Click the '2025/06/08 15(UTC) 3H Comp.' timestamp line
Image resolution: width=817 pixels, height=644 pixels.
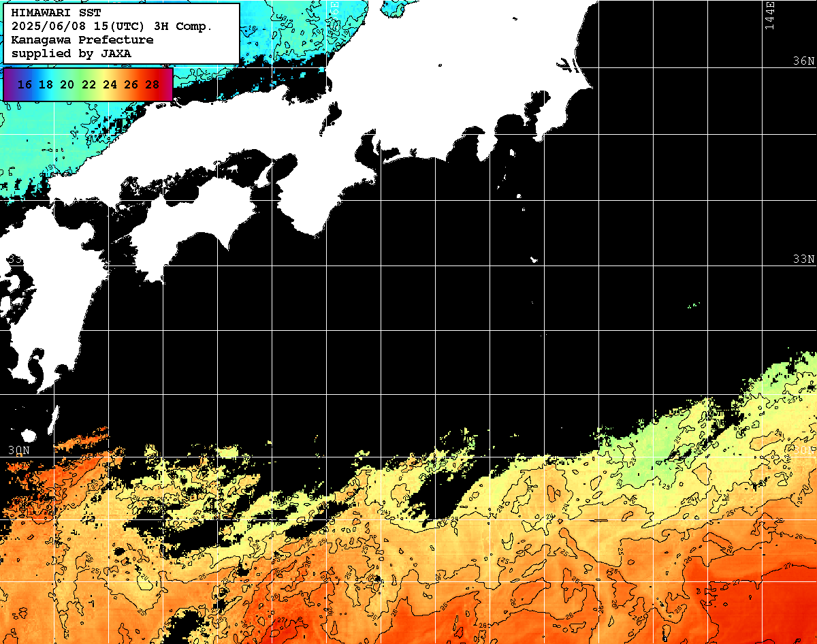pyautogui.click(x=112, y=27)
